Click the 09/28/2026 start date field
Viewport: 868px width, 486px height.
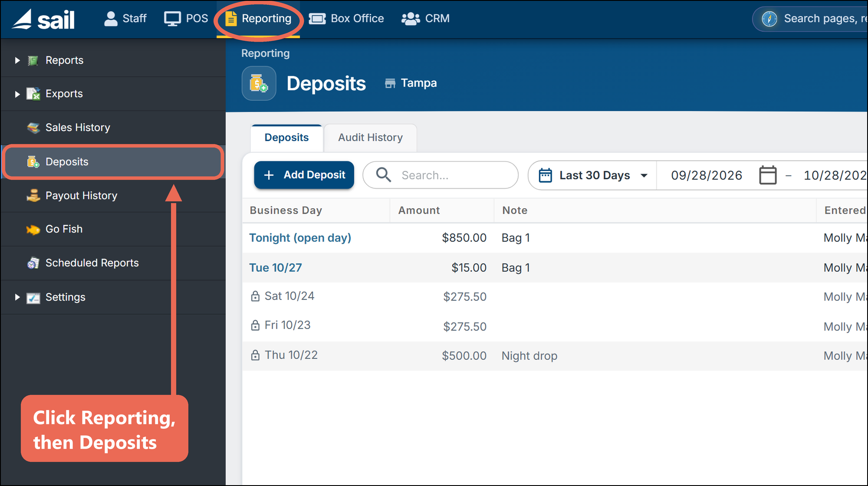707,175
